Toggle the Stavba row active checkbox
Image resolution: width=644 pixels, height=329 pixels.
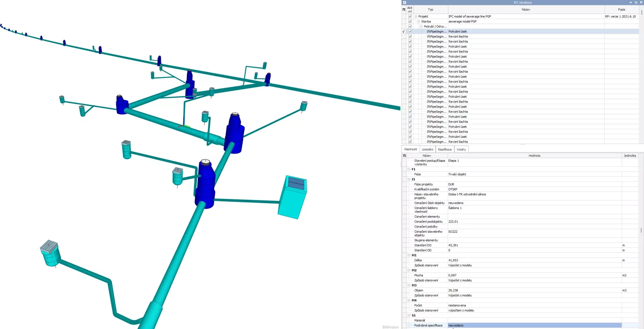point(410,21)
